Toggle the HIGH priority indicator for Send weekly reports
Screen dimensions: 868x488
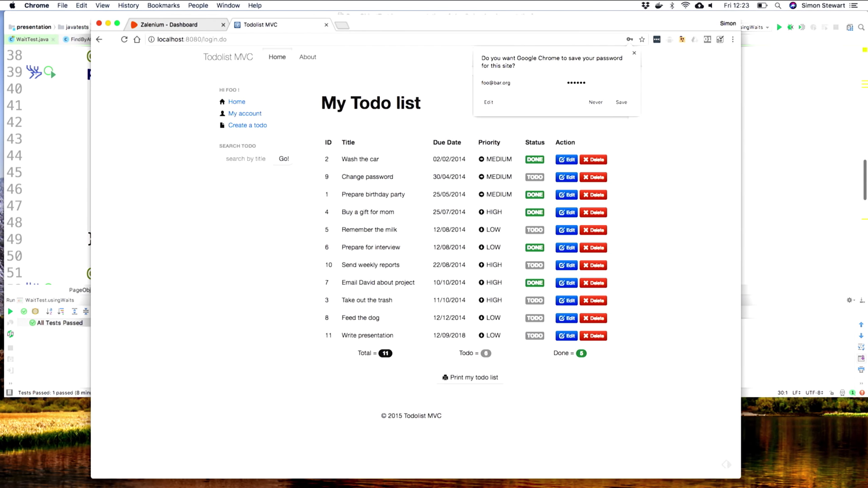[481, 264]
